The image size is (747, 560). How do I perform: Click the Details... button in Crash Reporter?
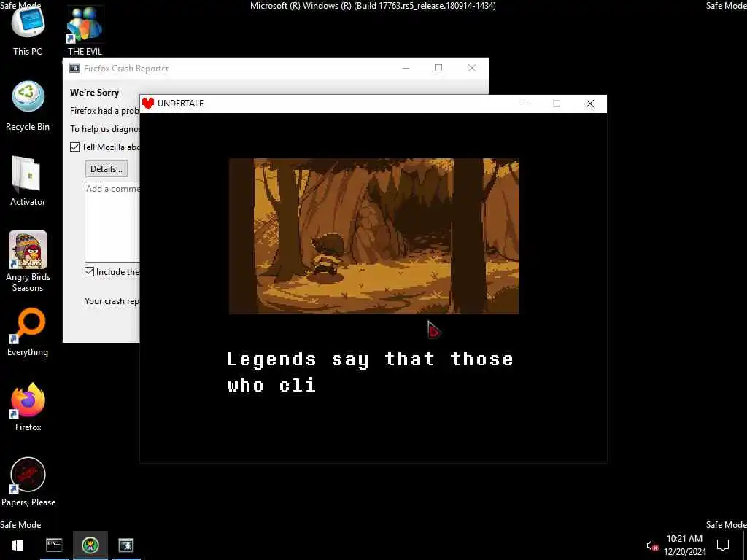click(107, 169)
